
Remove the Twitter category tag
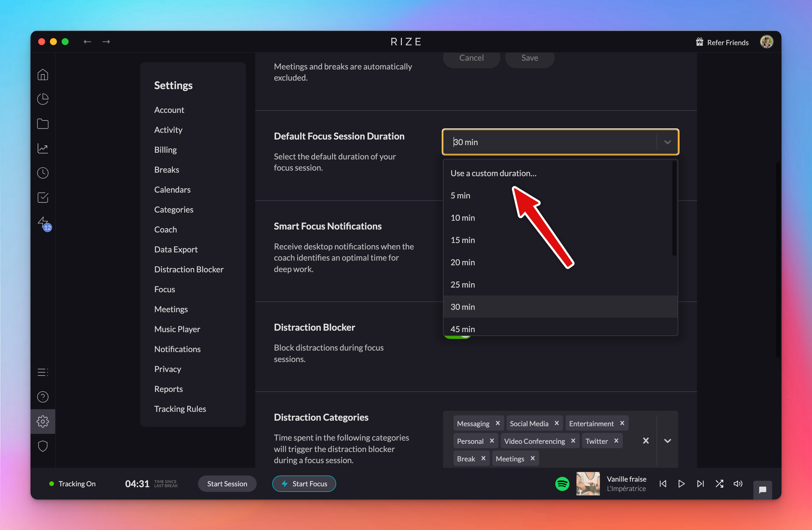(616, 441)
